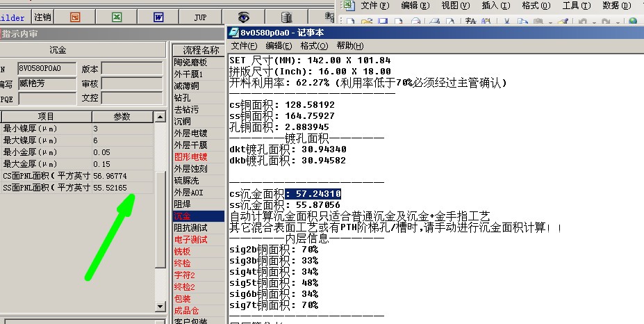Click the Builder link at the left
Viewport: 644px width, 324px height.
click(13, 17)
